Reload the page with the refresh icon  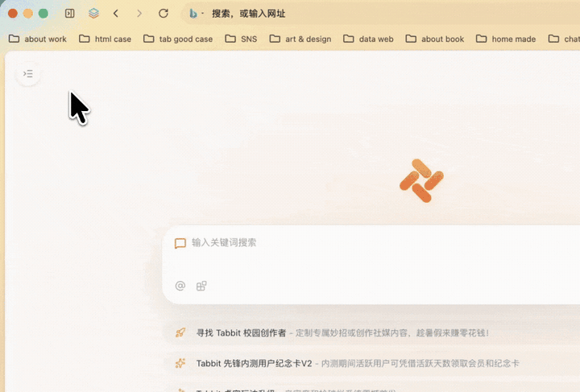[x=163, y=14]
